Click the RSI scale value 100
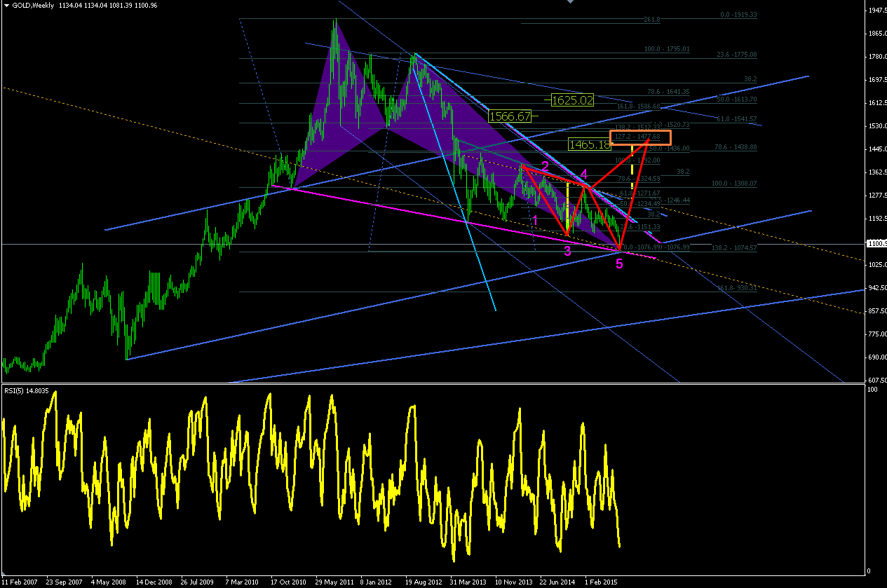 tap(872, 390)
